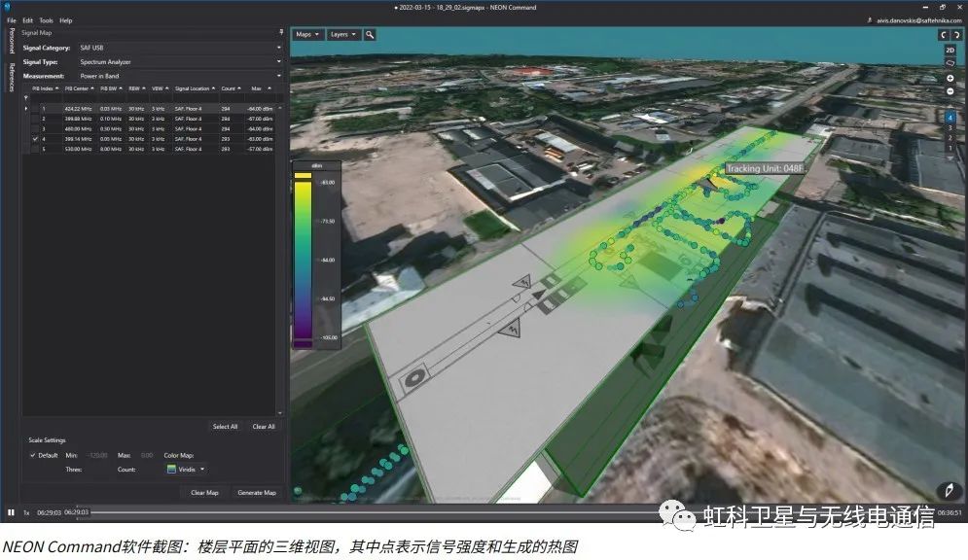This screenshot has height=560, width=968.
Task: Click the user account email at top right
Action: point(918,20)
